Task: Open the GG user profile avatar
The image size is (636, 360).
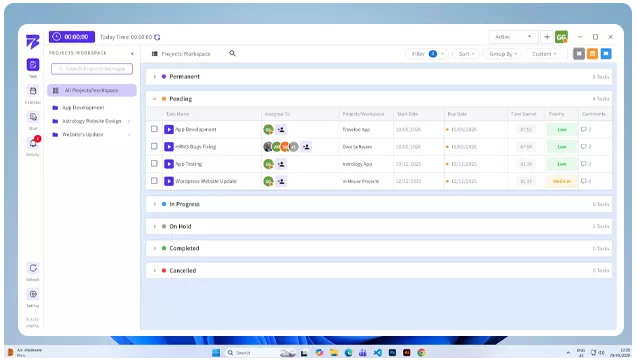Action: click(561, 37)
